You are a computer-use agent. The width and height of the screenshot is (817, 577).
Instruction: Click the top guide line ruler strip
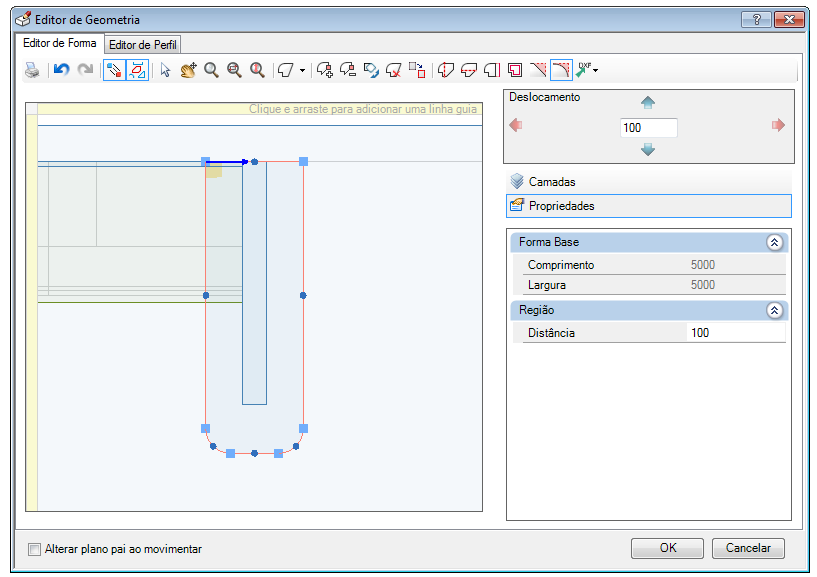[259, 108]
